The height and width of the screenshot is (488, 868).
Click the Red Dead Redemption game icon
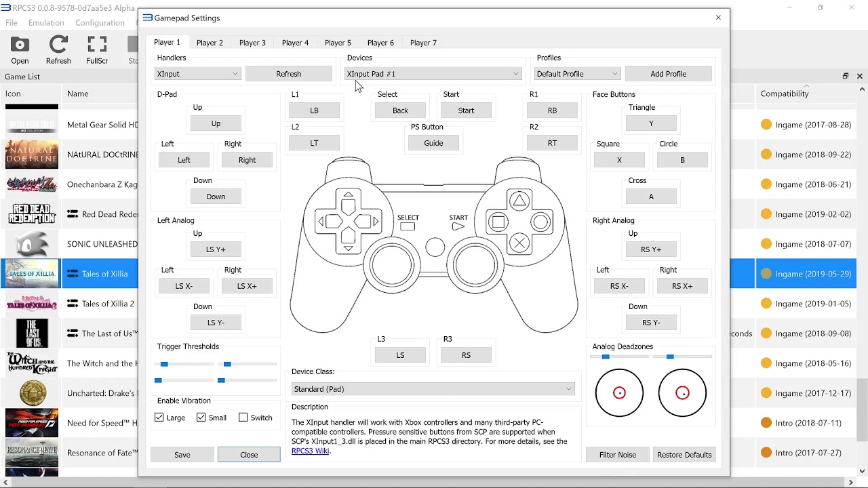click(x=32, y=214)
